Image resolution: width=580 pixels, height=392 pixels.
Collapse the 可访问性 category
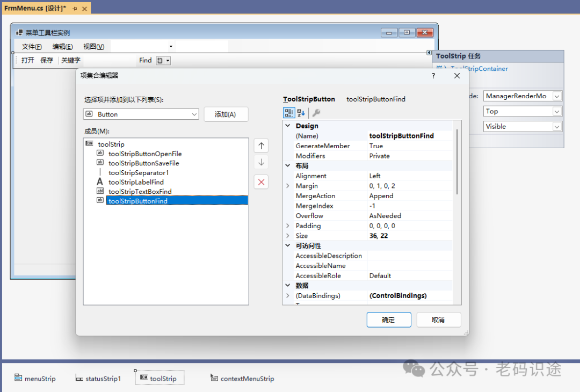[287, 245]
